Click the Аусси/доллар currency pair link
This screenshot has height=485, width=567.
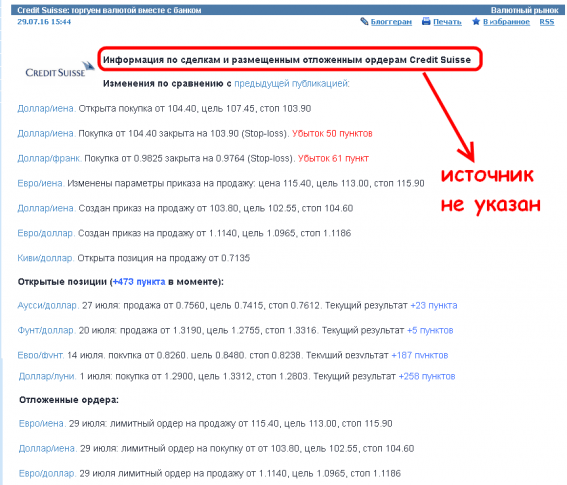[x=48, y=306]
